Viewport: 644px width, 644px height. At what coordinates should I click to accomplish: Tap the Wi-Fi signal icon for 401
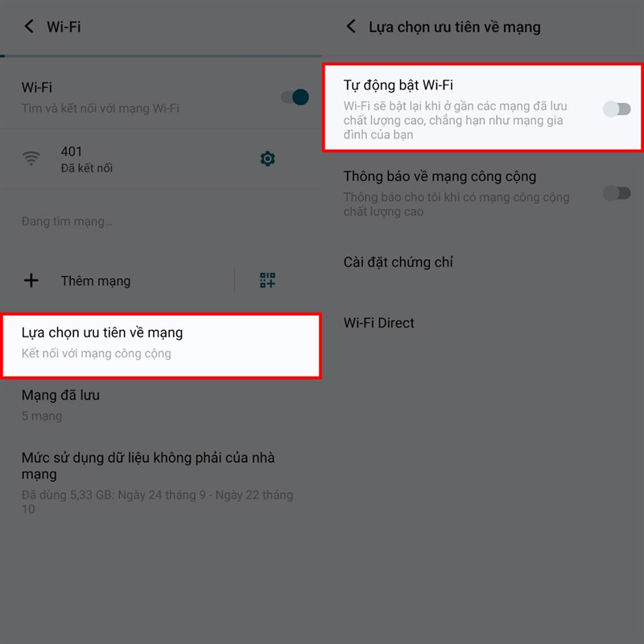tap(31, 158)
